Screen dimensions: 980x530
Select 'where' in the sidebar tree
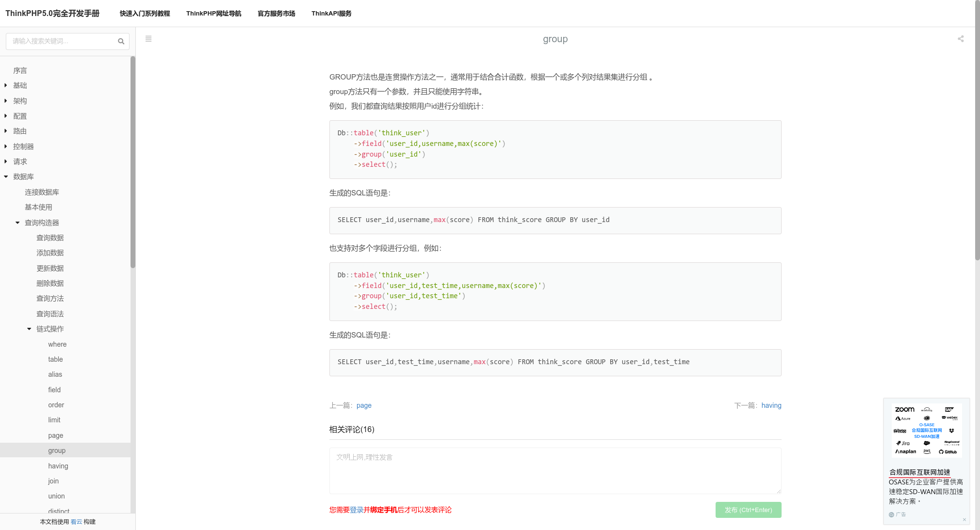[x=57, y=344]
